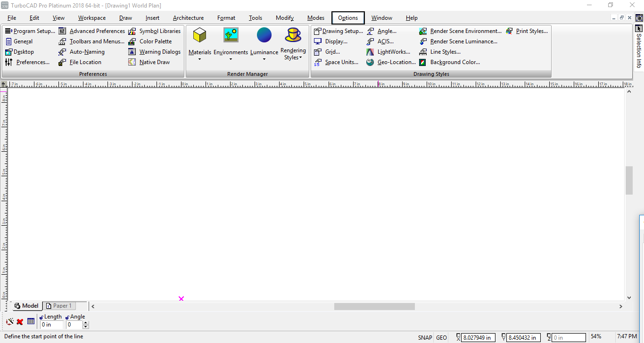Click the Environments picture icon
Image resolution: width=644 pixels, height=343 pixels.
231,35
